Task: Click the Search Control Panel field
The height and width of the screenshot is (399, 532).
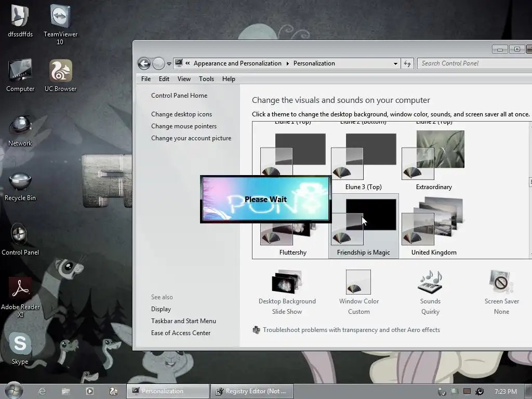Action: [474, 63]
